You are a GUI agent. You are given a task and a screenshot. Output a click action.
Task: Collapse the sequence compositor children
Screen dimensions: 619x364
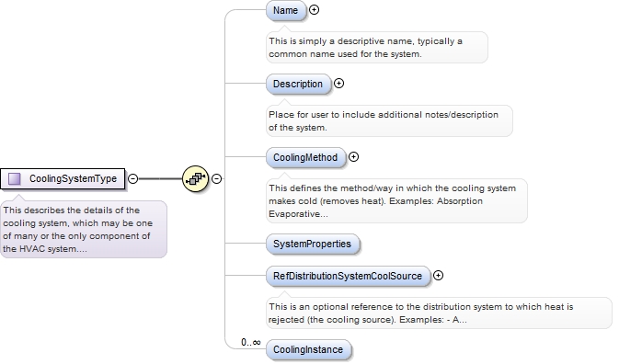(216, 178)
